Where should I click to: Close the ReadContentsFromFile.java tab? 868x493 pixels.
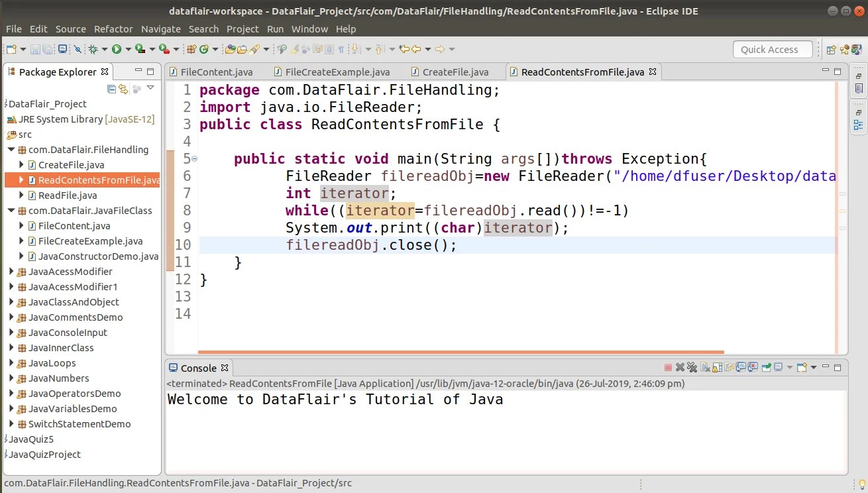[x=653, y=72]
